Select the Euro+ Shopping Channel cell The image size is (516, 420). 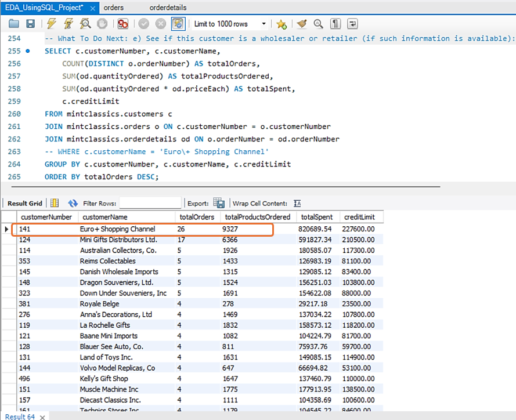click(127, 229)
